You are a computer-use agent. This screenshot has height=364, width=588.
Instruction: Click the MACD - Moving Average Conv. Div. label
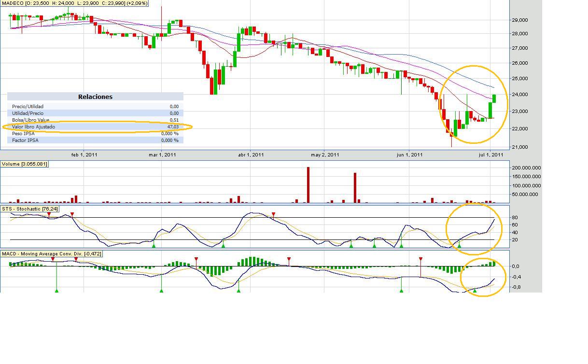pyautogui.click(x=51, y=254)
